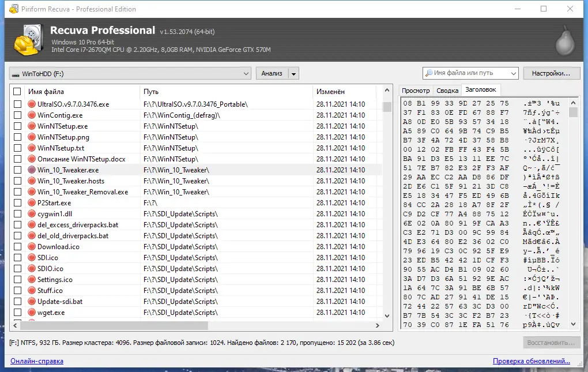Click the Piriform pear logo in header
Screen dimensions: 588x372
tap(565, 40)
